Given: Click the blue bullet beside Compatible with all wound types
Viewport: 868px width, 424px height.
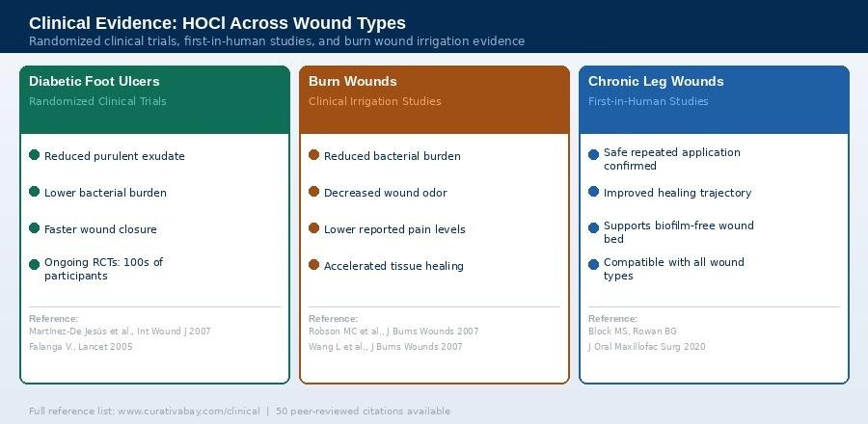Looking at the screenshot, I should coord(593,264).
